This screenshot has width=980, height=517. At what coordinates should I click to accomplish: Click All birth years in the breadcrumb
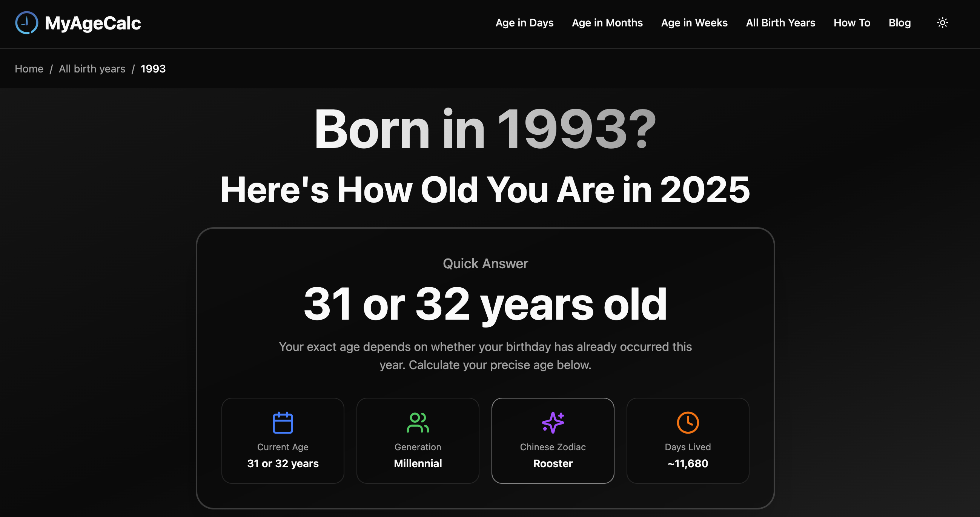pyautogui.click(x=92, y=69)
